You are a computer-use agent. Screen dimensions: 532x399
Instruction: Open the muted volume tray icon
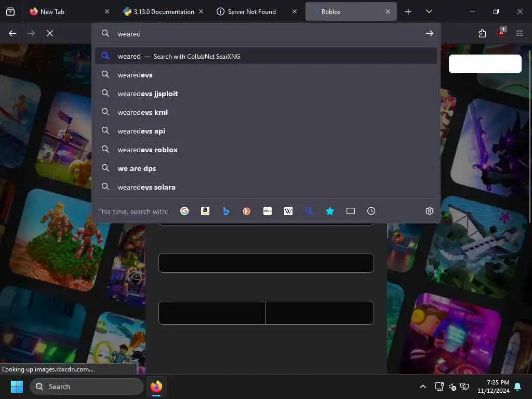pyautogui.click(x=453, y=387)
